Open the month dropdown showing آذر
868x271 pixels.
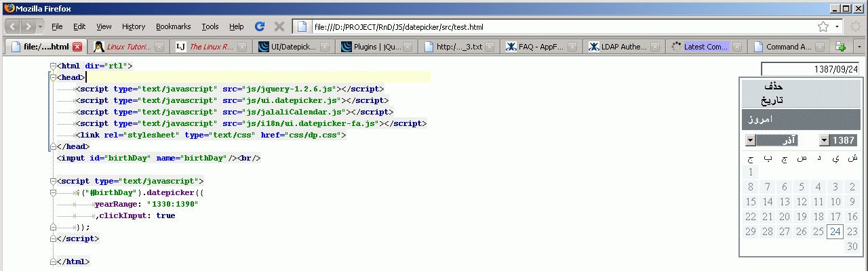(x=750, y=140)
